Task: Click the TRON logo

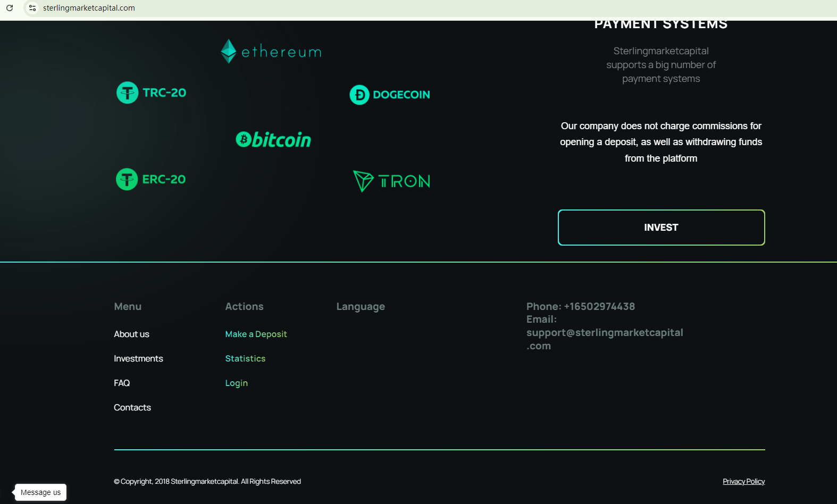Action: 392,181
